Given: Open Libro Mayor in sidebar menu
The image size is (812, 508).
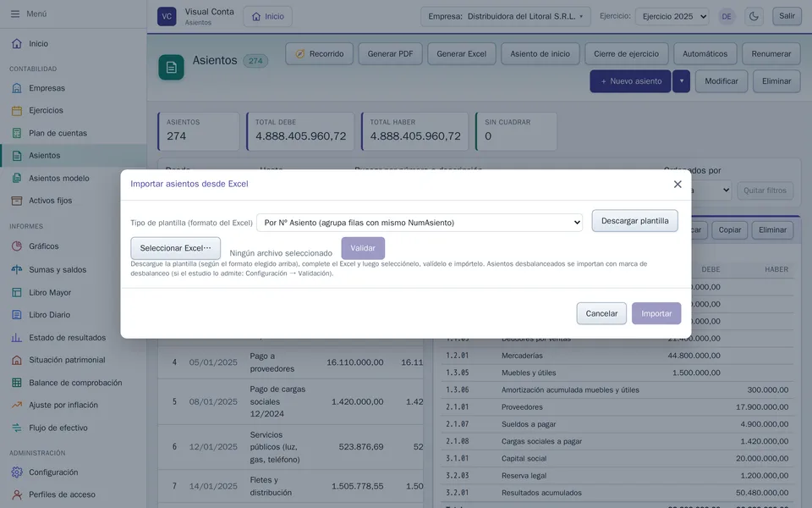Looking at the screenshot, I should (50, 292).
